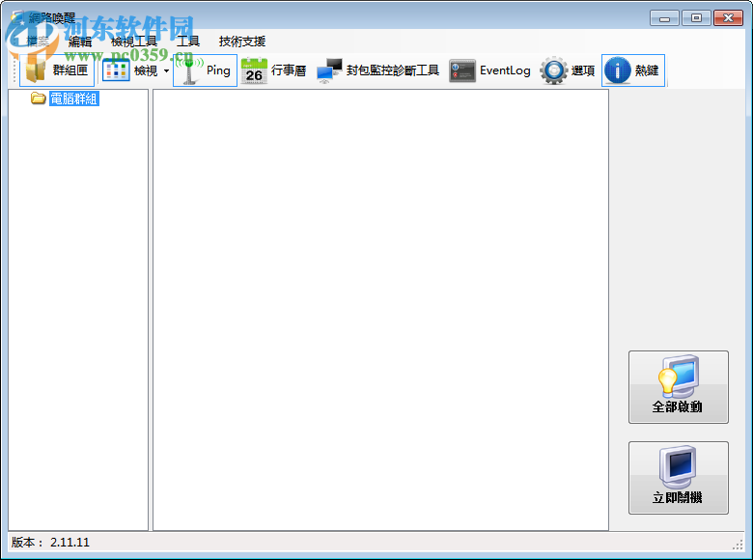Screen dimensions: 753x560
Task: Click the toolbar drag handle grip
Action: (14, 70)
